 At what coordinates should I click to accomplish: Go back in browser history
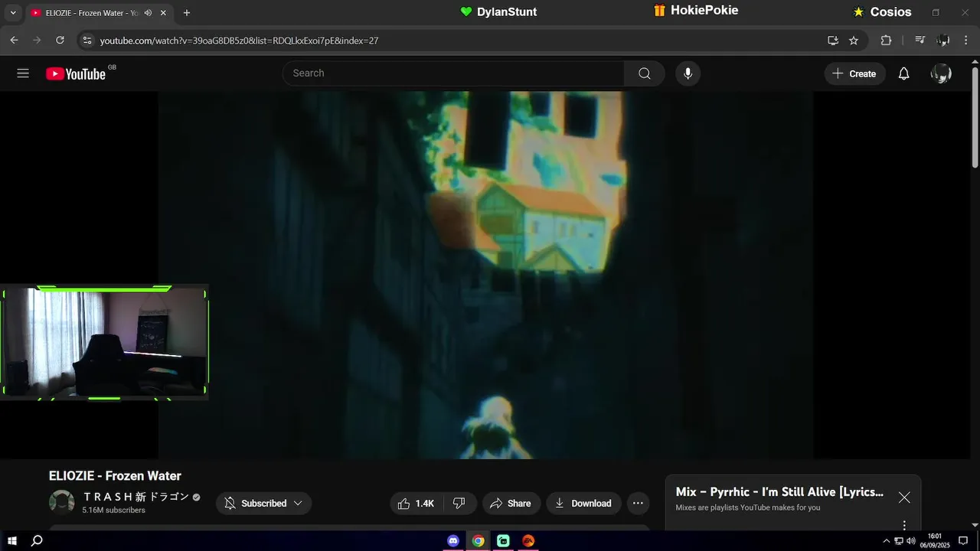(x=14, y=41)
